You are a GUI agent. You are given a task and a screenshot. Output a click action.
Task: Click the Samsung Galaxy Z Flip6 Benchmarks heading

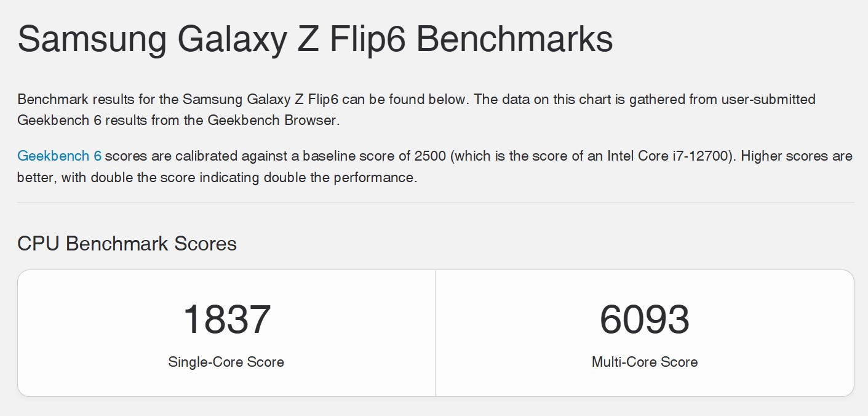(x=315, y=39)
